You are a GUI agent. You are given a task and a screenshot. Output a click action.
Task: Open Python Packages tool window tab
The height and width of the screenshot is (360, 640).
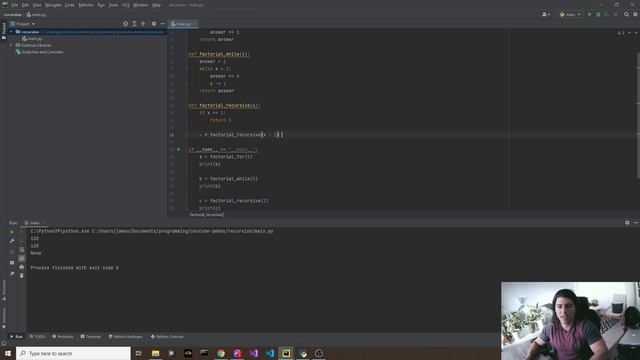(x=126, y=337)
